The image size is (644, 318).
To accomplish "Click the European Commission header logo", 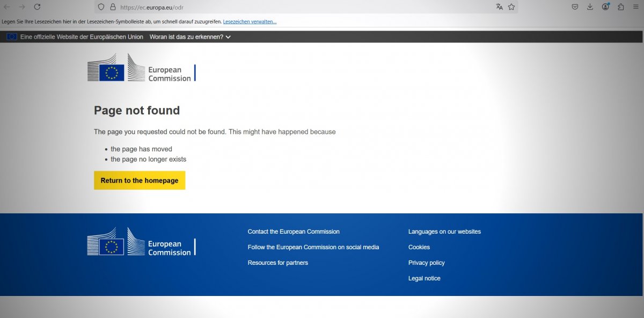I will pyautogui.click(x=142, y=68).
